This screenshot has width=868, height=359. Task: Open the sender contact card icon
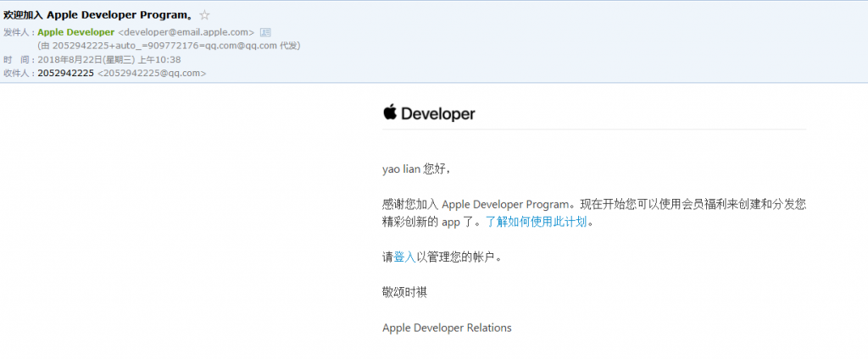pyautogui.click(x=265, y=32)
